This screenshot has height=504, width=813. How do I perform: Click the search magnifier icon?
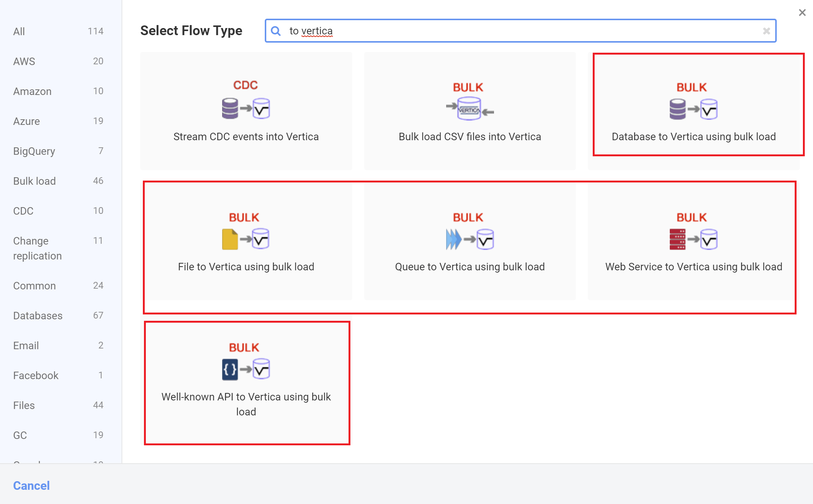point(276,31)
